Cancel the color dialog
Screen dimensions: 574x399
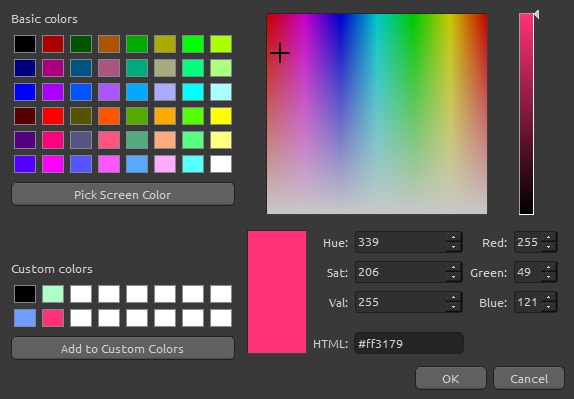click(529, 379)
